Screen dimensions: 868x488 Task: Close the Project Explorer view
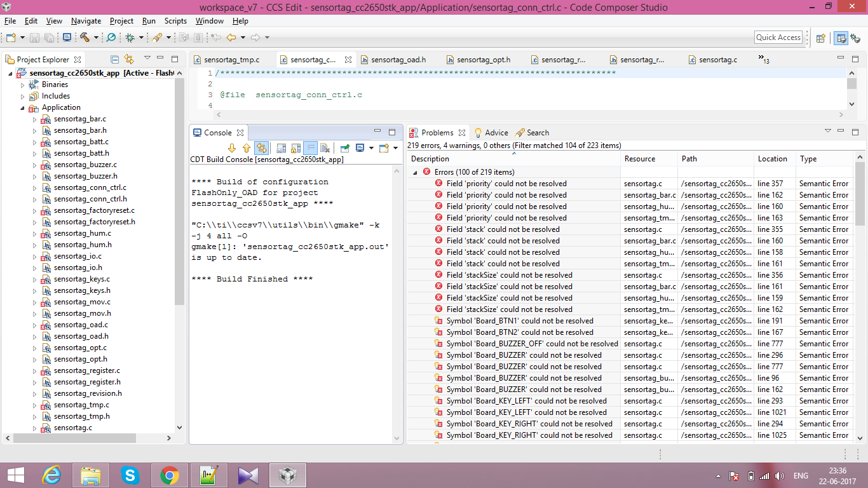pos(78,60)
